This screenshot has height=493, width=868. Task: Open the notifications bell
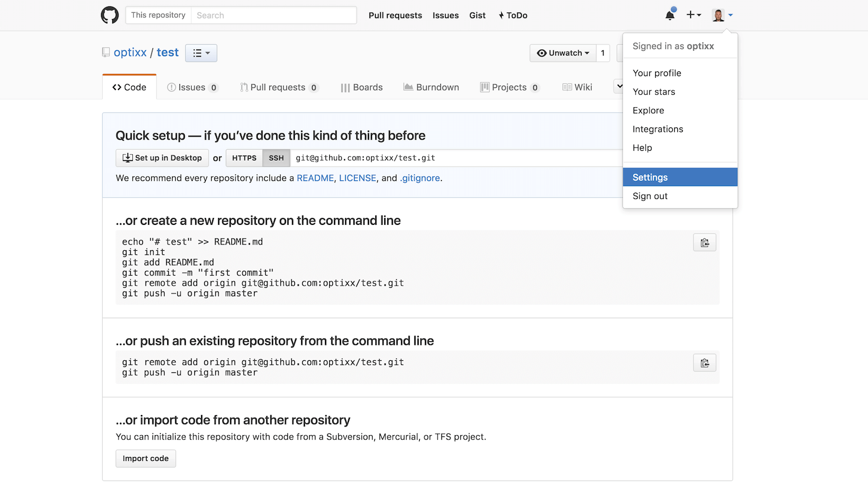[670, 15]
